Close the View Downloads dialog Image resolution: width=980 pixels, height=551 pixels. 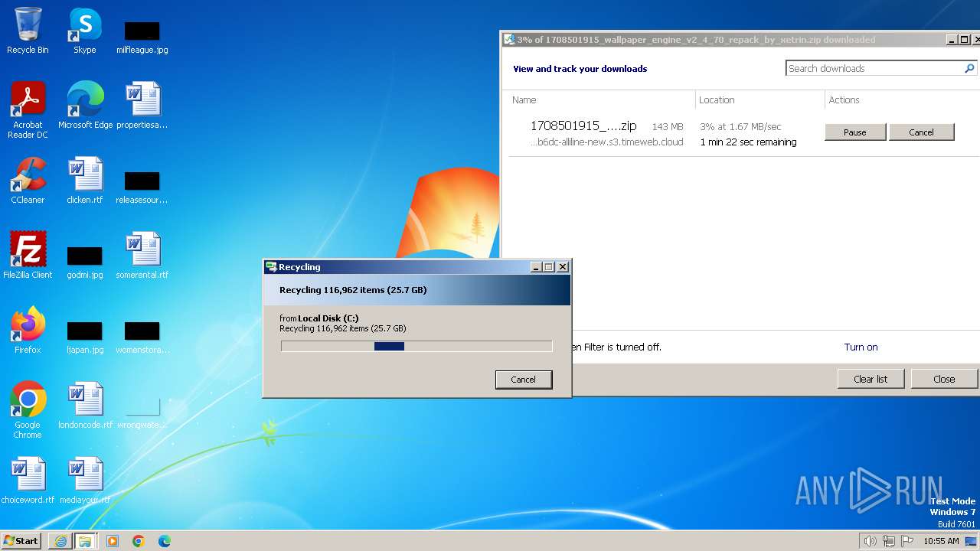pyautogui.click(x=944, y=379)
